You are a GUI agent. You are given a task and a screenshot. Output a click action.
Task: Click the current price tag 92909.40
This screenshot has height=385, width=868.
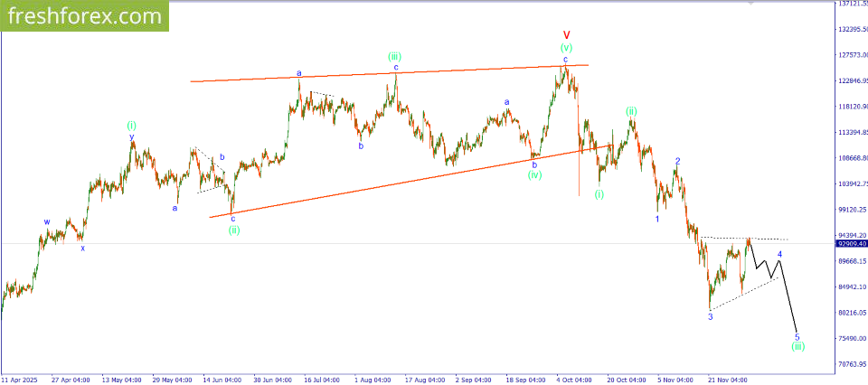(850, 243)
